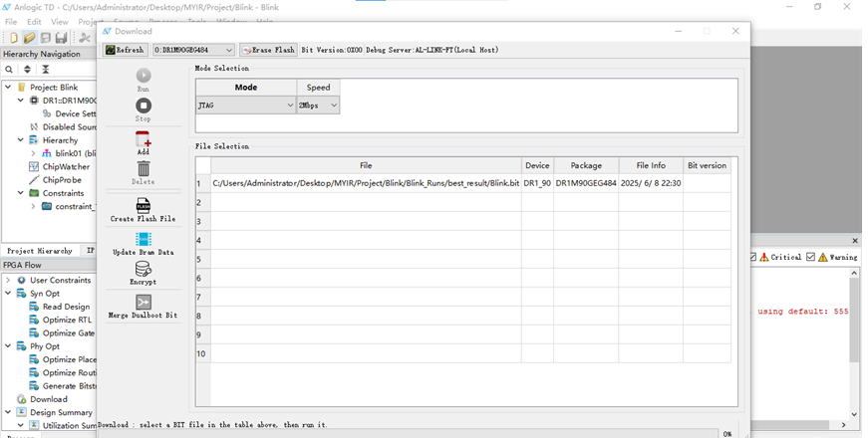Click the Save toolbar icon
This screenshot has height=438, width=868.
point(46,38)
